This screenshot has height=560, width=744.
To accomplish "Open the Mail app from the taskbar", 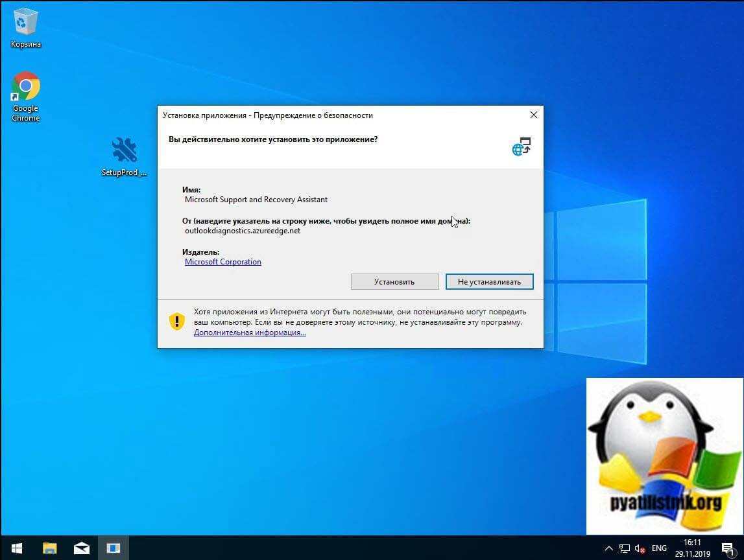I will (x=81, y=548).
